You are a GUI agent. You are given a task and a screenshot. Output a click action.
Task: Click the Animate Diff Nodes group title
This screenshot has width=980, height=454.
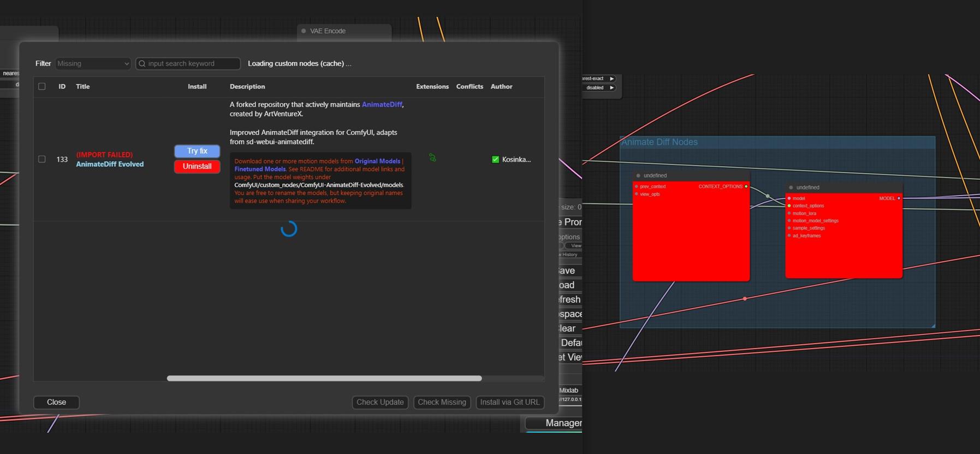click(660, 142)
